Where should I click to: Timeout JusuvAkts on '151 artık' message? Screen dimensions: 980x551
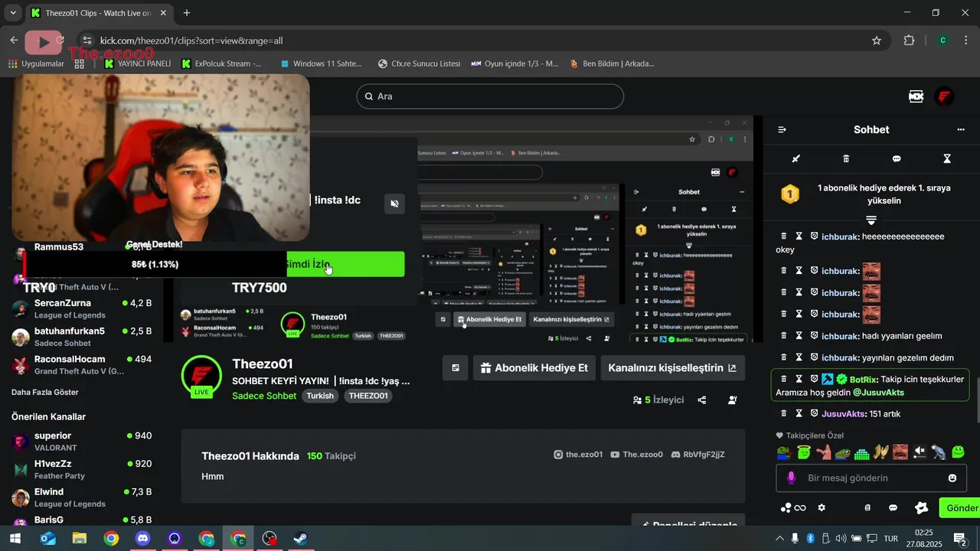point(799,413)
